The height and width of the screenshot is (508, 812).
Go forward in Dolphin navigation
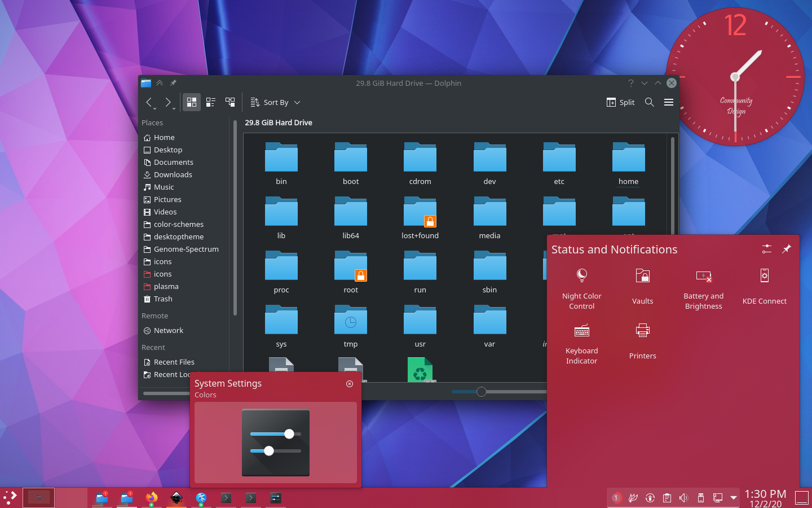click(x=167, y=102)
